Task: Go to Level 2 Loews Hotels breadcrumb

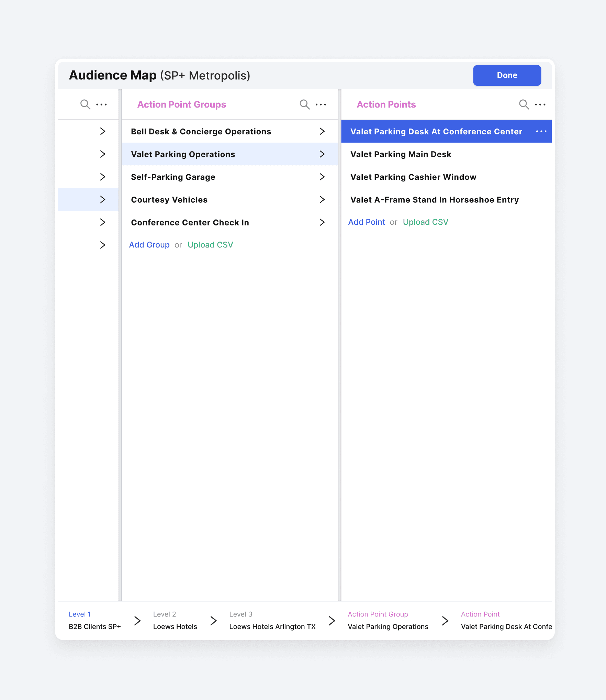Action: tap(175, 620)
